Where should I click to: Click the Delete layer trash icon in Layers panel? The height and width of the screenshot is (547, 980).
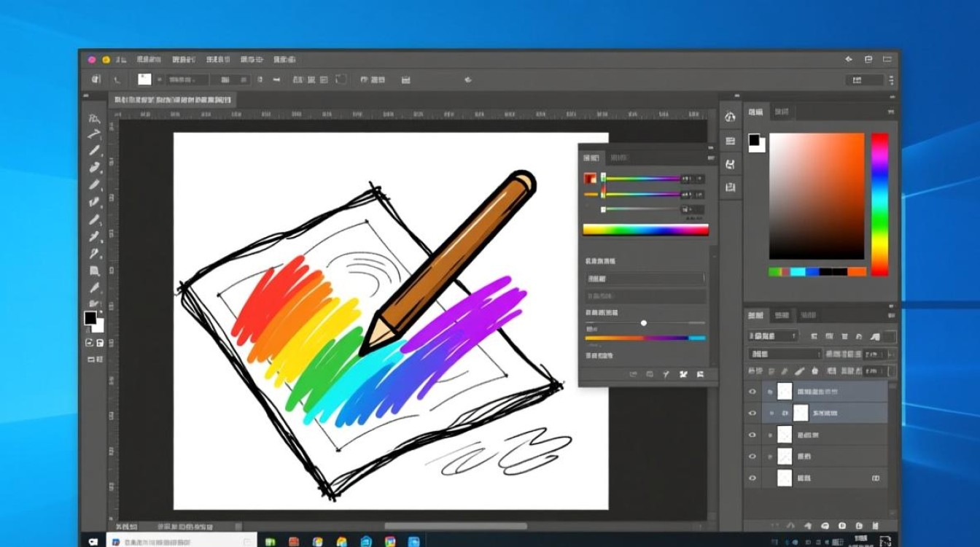coord(877,524)
